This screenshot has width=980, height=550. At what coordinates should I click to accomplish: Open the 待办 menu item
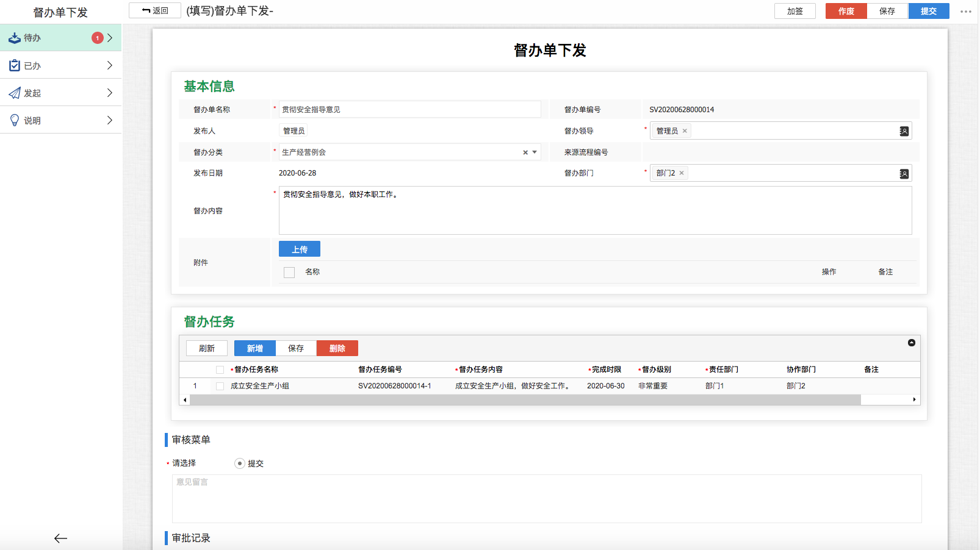(x=60, y=38)
